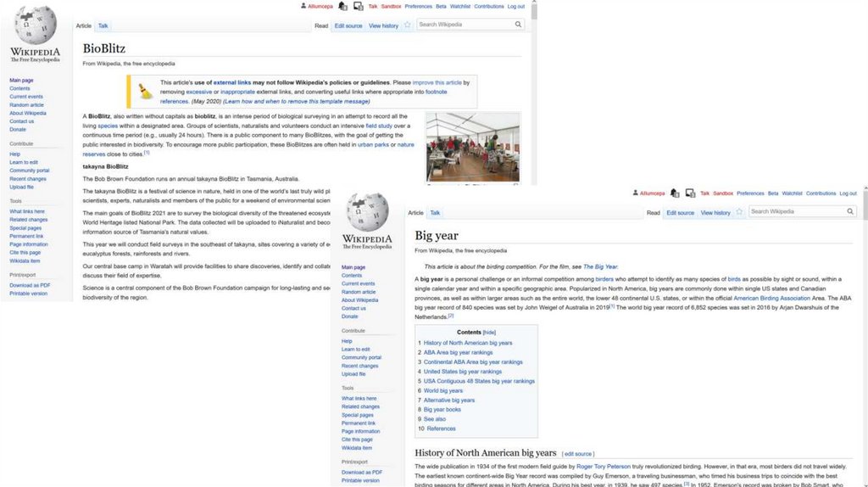
Task: Click Download as PDF in BioBlitz sidebar
Action: pyautogui.click(x=30, y=285)
